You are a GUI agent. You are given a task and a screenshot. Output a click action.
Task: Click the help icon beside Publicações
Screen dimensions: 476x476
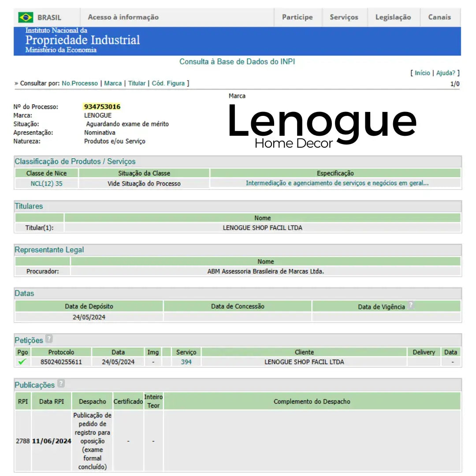tap(61, 384)
